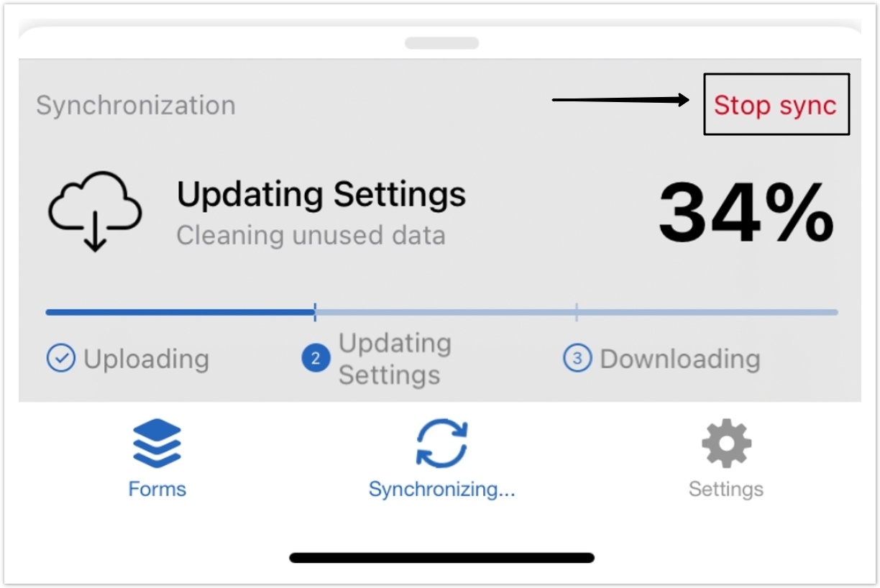Click the cloud download icon
Viewport: 880px width, 588px height.
pos(94,211)
